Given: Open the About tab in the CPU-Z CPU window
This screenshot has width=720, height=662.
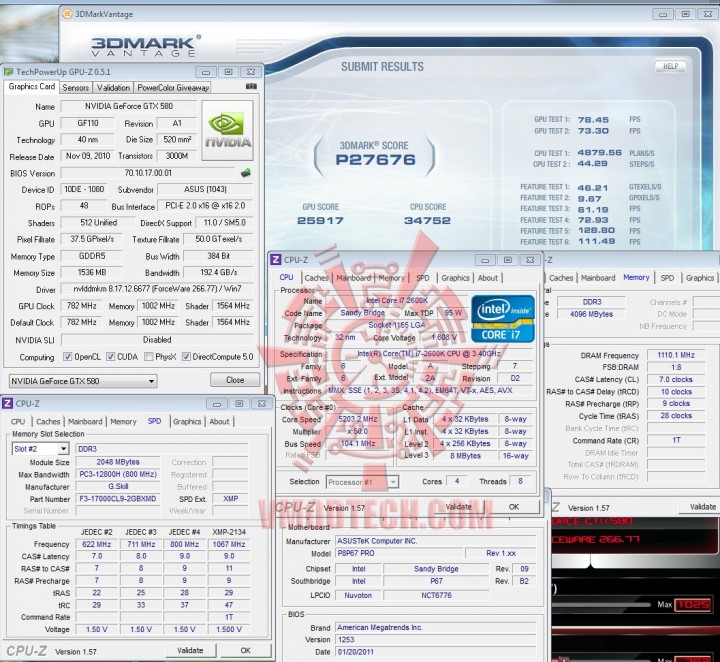Looking at the screenshot, I should click(488, 278).
